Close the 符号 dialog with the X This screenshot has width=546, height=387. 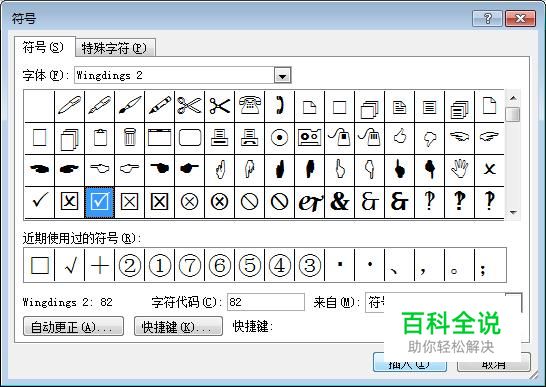[520, 18]
